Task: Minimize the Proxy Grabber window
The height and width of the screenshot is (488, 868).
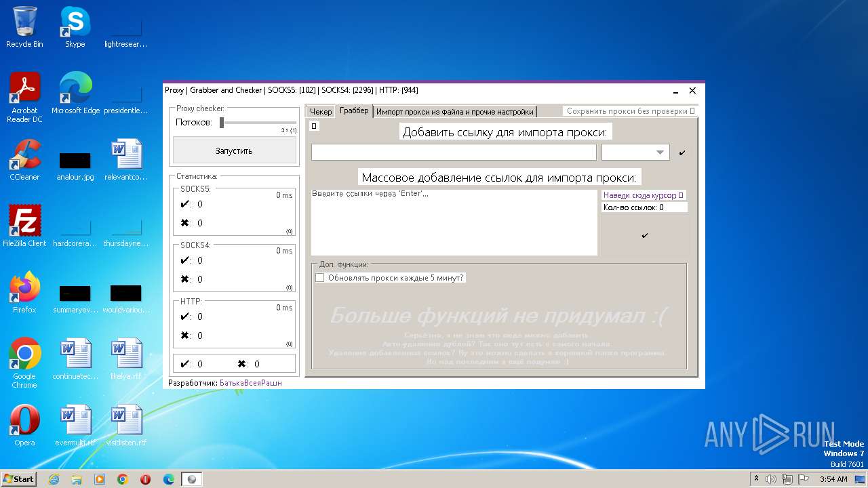Action: pos(676,91)
